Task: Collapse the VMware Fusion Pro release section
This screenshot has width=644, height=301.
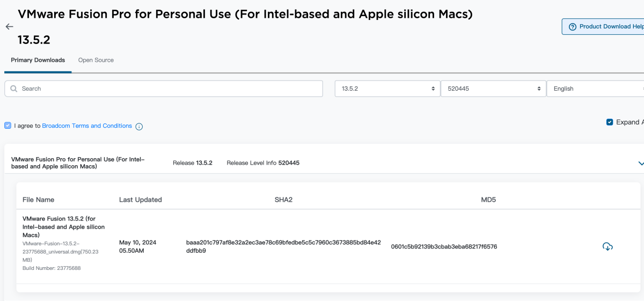Action: (640, 163)
